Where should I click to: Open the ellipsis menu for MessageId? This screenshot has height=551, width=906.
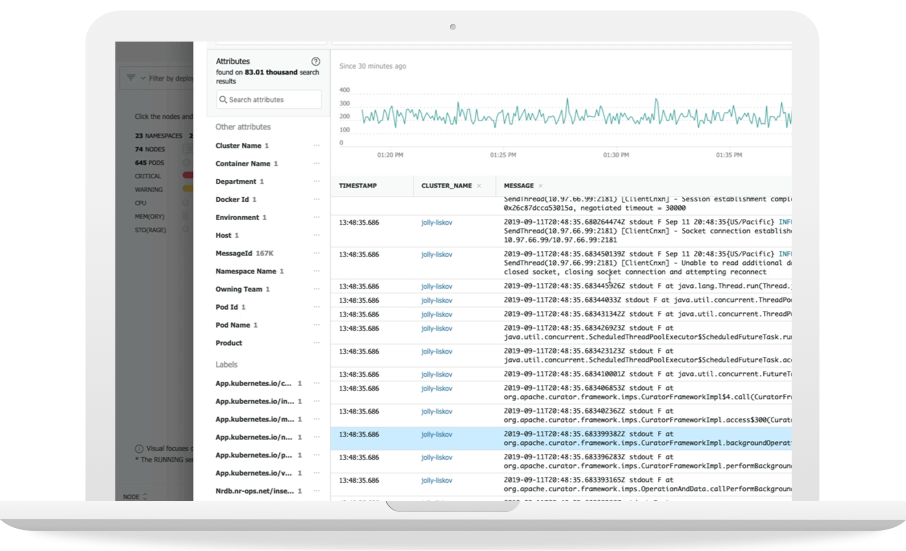point(317,254)
